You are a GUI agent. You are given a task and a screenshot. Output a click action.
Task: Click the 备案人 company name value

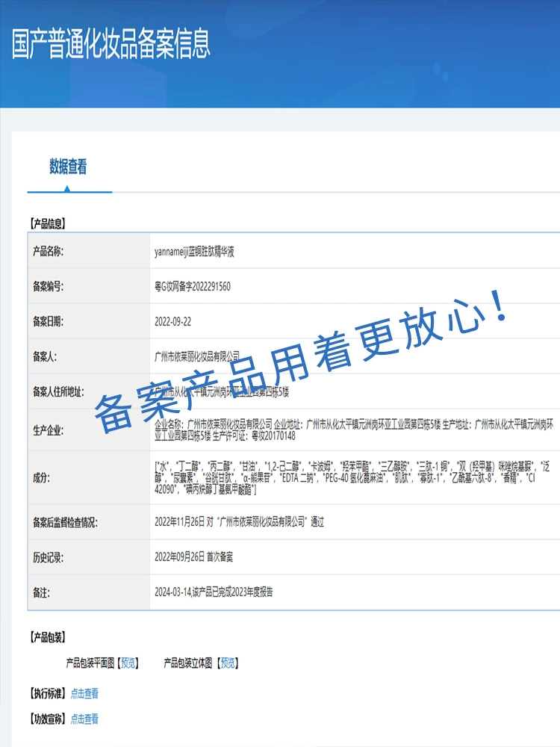pyautogui.click(x=197, y=356)
